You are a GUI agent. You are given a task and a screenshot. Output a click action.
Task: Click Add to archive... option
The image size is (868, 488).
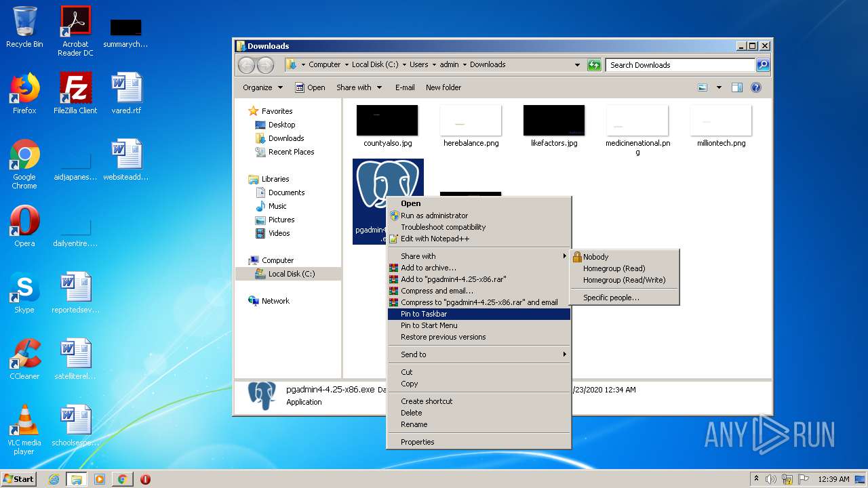pyautogui.click(x=479, y=268)
